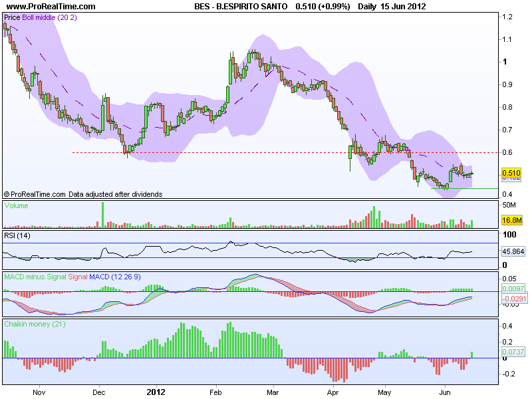Click the 1.1 price axis label

pos(507,39)
